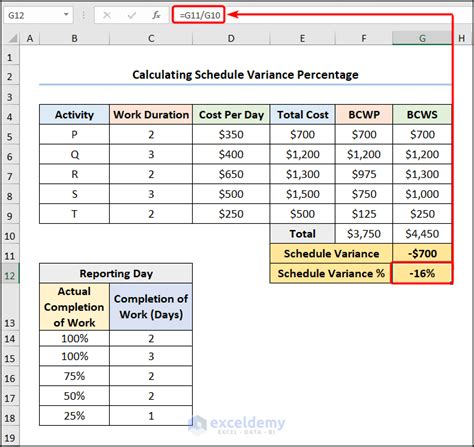Select the '$350' cost per day cell
The image size is (474, 447).
(x=231, y=134)
